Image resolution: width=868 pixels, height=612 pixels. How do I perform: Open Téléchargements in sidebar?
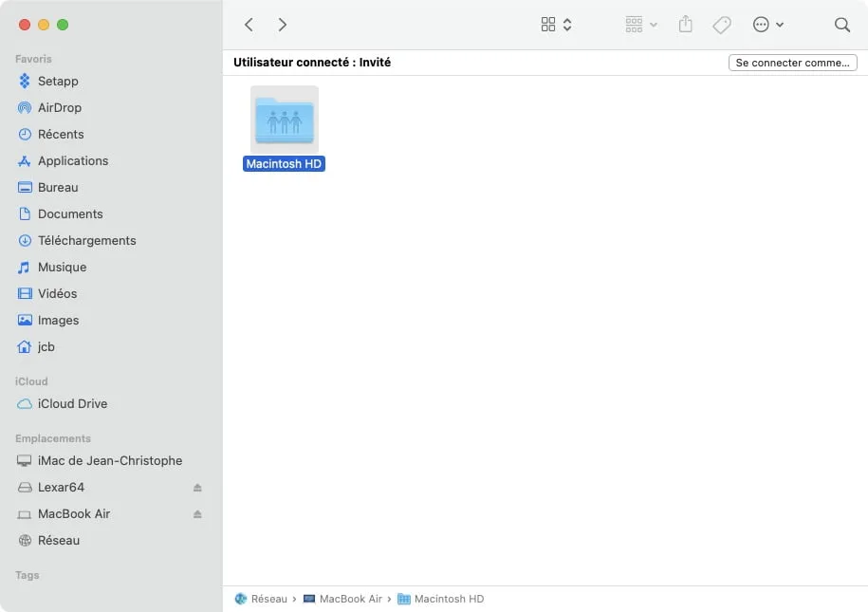87,240
